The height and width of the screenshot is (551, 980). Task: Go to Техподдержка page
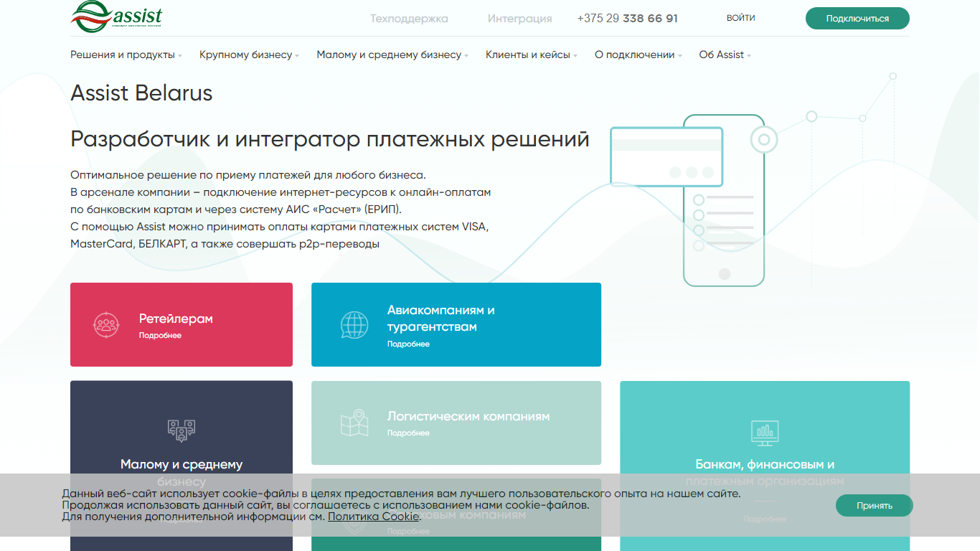click(x=409, y=19)
